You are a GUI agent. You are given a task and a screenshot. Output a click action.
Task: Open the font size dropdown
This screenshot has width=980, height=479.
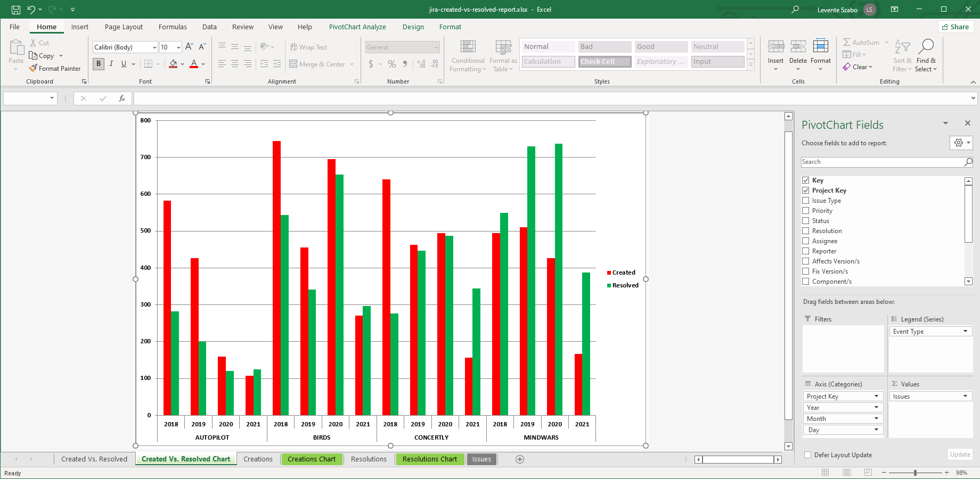coord(178,47)
